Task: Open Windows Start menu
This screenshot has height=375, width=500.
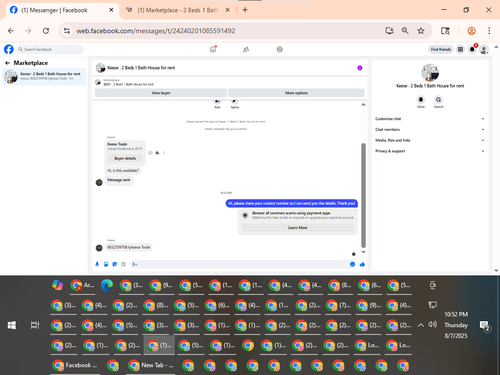Action: click(12, 325)
